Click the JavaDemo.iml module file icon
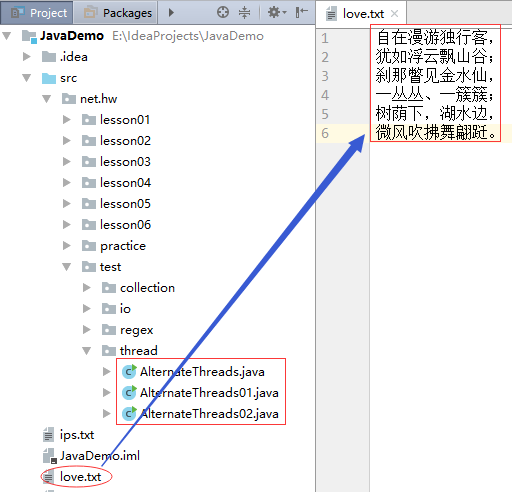 tap(50, 456)
